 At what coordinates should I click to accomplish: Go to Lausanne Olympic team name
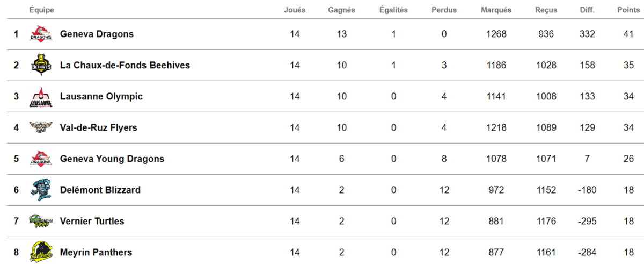(x=101, y=96)
